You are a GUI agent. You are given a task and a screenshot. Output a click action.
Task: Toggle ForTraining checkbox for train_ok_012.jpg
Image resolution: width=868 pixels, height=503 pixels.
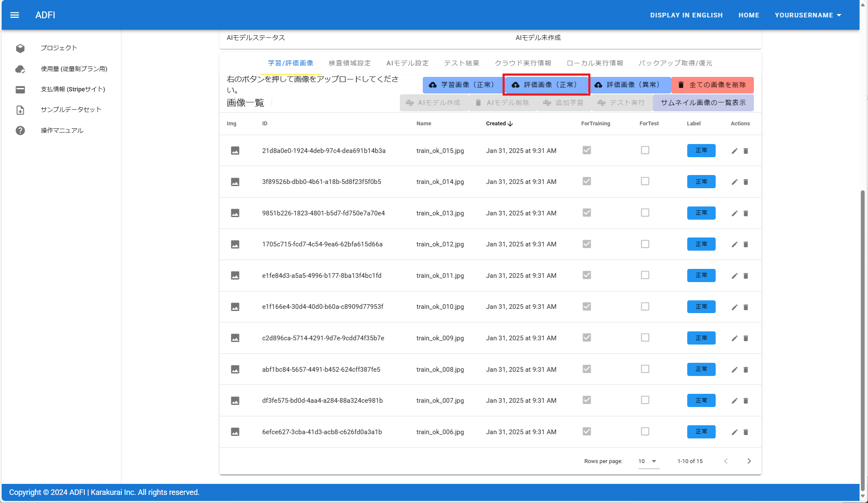587,244
